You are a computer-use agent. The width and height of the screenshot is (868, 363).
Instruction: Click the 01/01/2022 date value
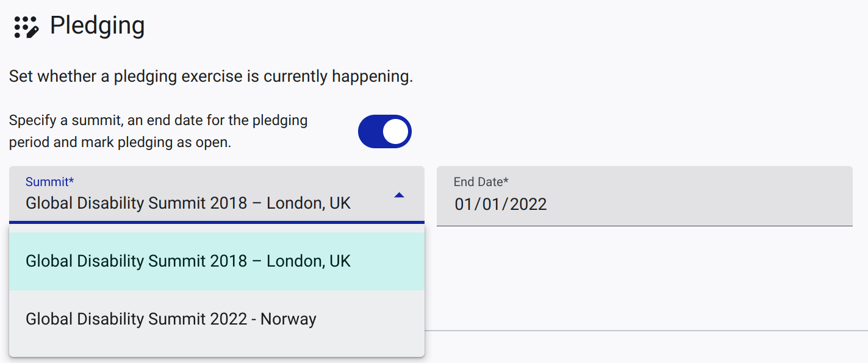tap(501, 204)
